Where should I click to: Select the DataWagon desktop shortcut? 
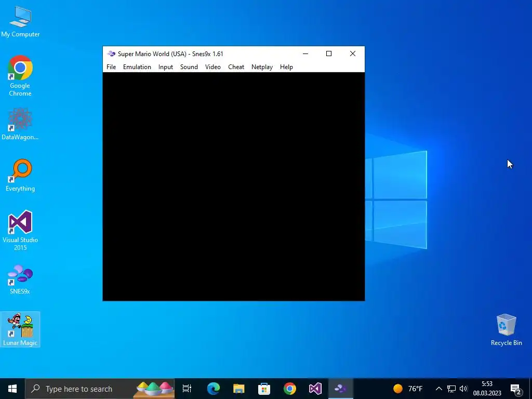click(x=20, y=124)
